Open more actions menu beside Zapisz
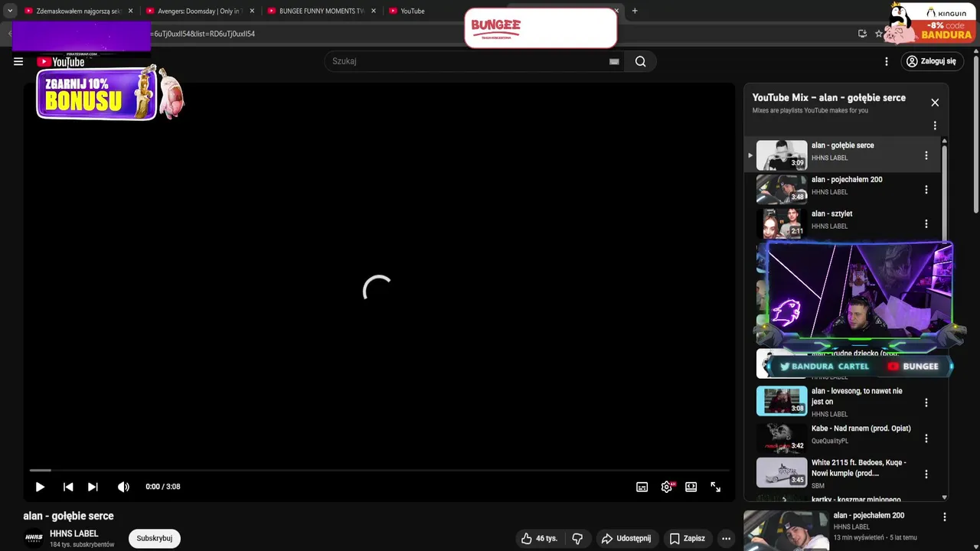Viewport: 980px width, 551px height. [x=726, y=539]
